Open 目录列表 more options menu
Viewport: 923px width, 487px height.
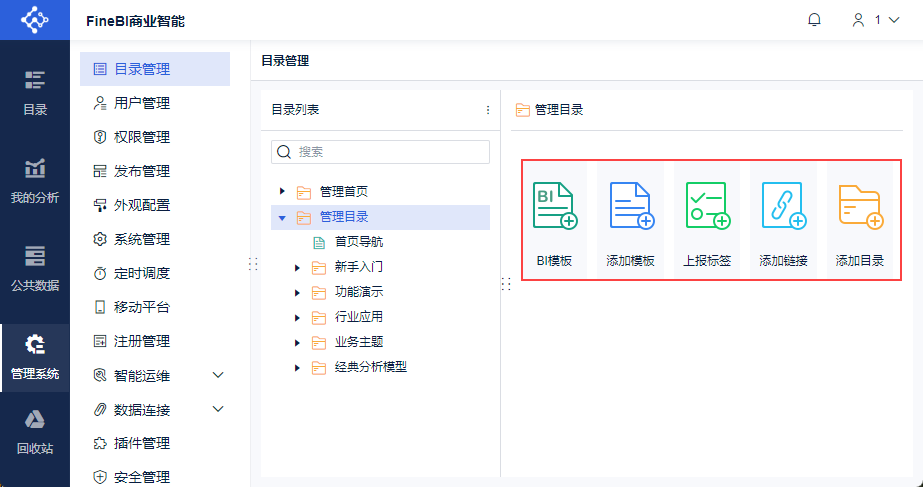pos(488,110)
